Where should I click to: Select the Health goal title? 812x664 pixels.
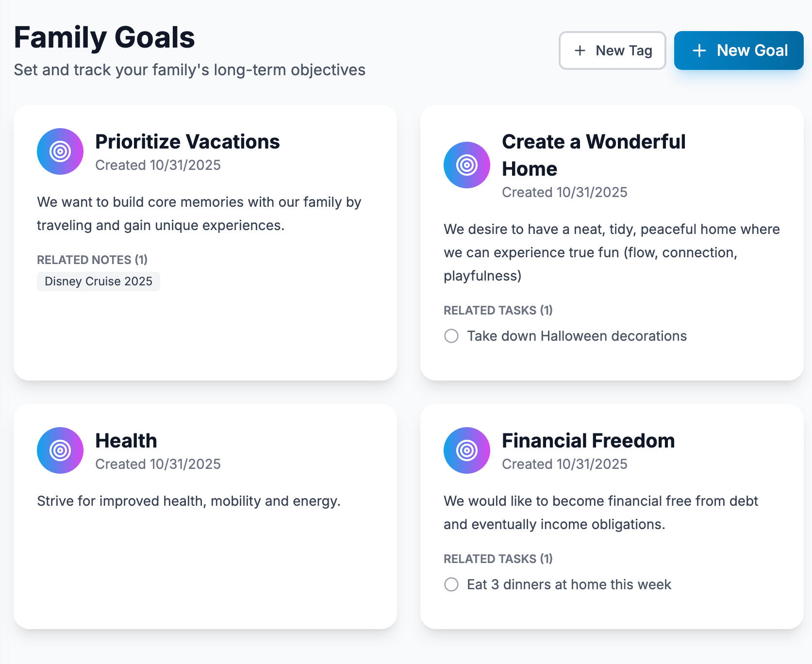click(x=126, y=441)
